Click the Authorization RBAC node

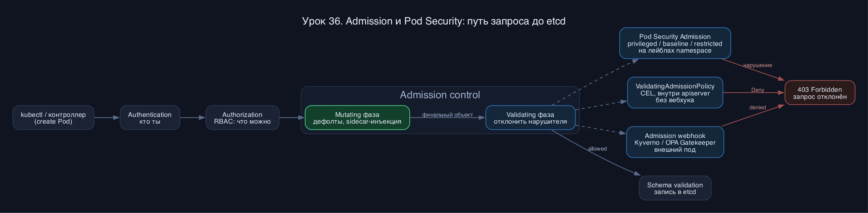(x=242, y=118)
